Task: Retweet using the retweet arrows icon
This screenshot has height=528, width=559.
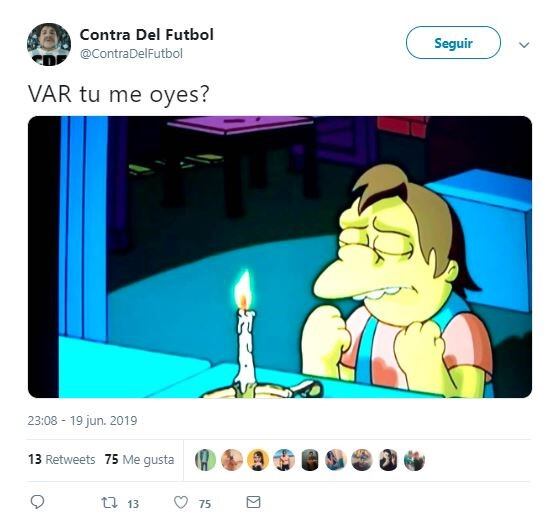Action: click(109, 503)
